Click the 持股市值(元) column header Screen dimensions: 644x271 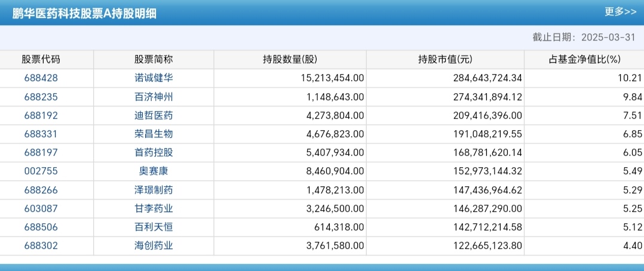click(445, 59)
